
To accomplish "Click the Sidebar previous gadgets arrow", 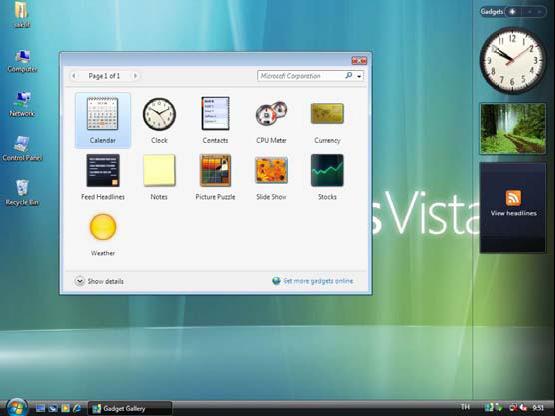I will point(530,12).
